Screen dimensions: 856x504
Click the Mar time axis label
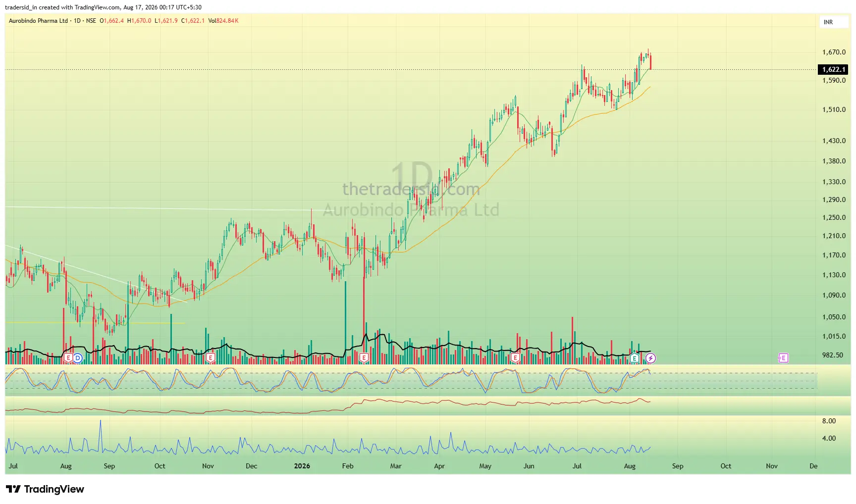point(396,466)
